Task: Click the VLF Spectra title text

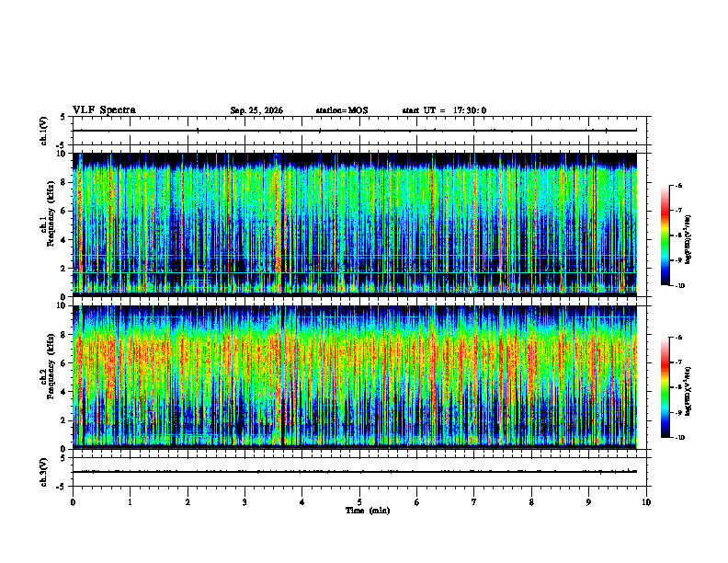Action: (104, 110)
